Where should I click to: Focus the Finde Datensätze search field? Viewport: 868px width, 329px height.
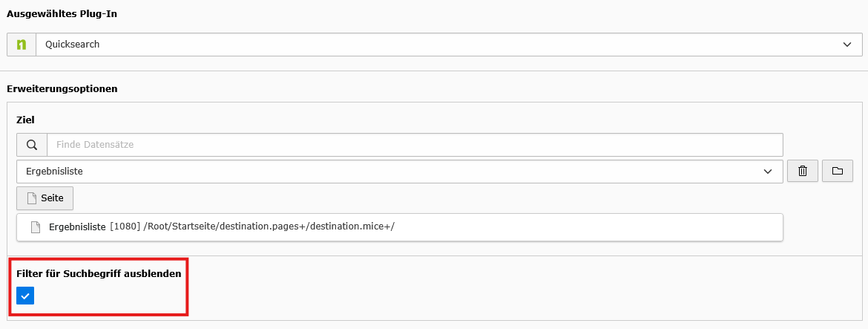[414, 145]
